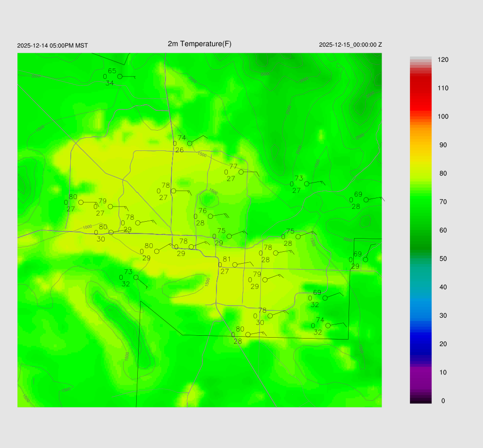
Task: Select station circle with 73 over 32
Action: click(x=136, y=277)
